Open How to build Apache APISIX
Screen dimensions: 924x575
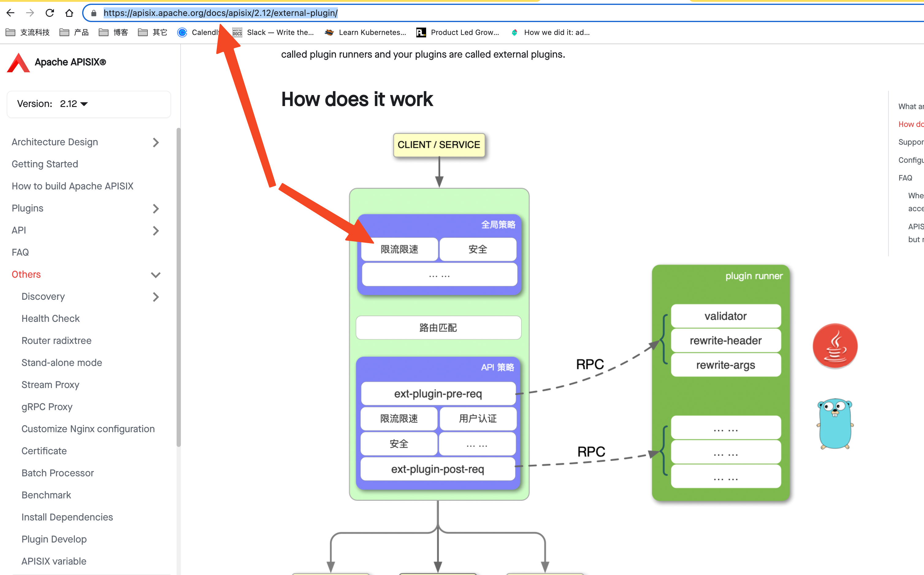tap(73, 186)
